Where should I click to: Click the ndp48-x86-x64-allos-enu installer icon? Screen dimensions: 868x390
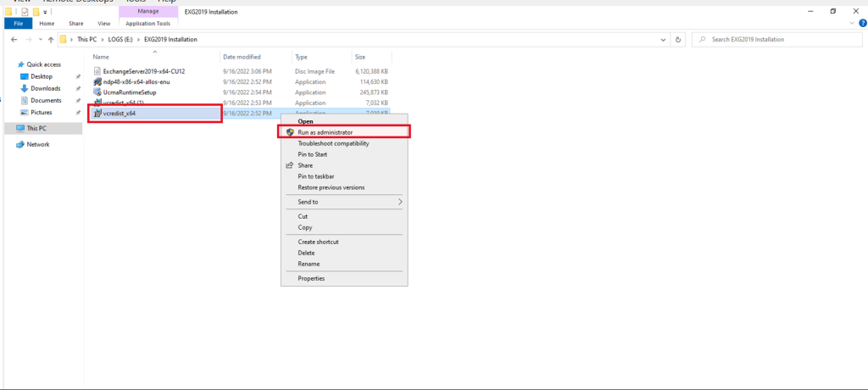(97, 82)
